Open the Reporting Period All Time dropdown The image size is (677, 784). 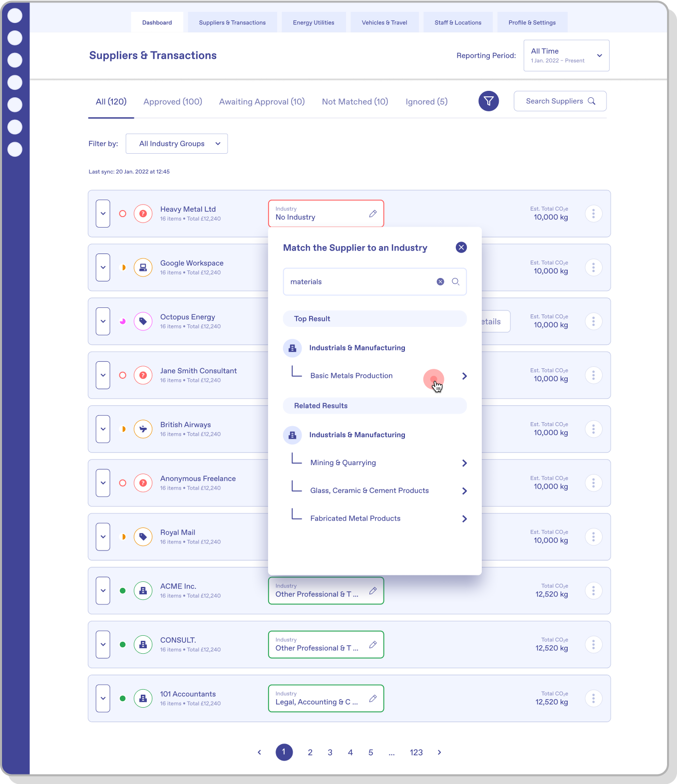point(566,55)
